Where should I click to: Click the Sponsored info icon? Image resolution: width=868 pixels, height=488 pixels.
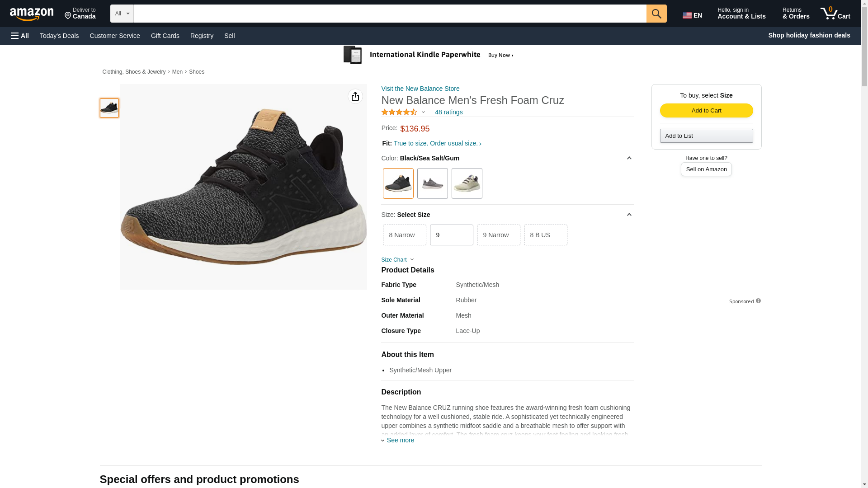pyautogui.click(x=758, y=301)
